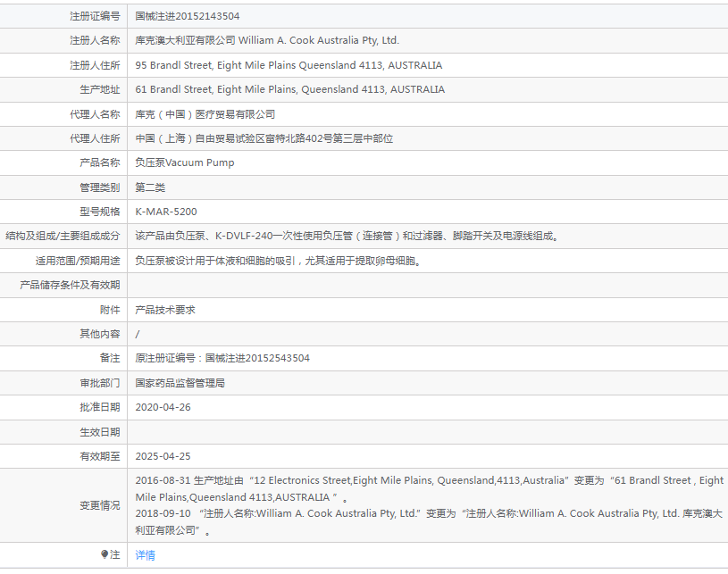Click the 管理类别 label
Image resolution: width=728 pixels, height=574 pixels.
(100, 187)
